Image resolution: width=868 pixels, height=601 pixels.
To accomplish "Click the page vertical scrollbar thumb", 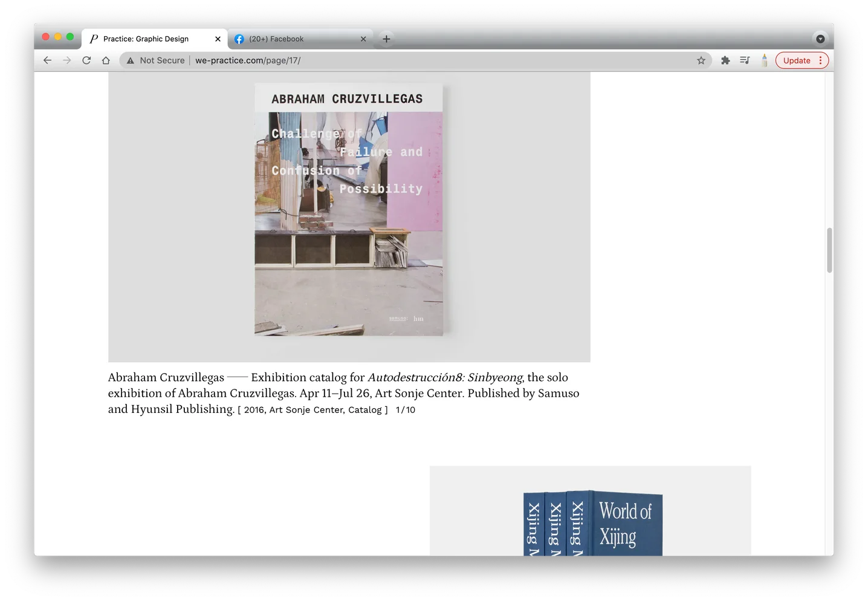I will [x=829, y=250].
